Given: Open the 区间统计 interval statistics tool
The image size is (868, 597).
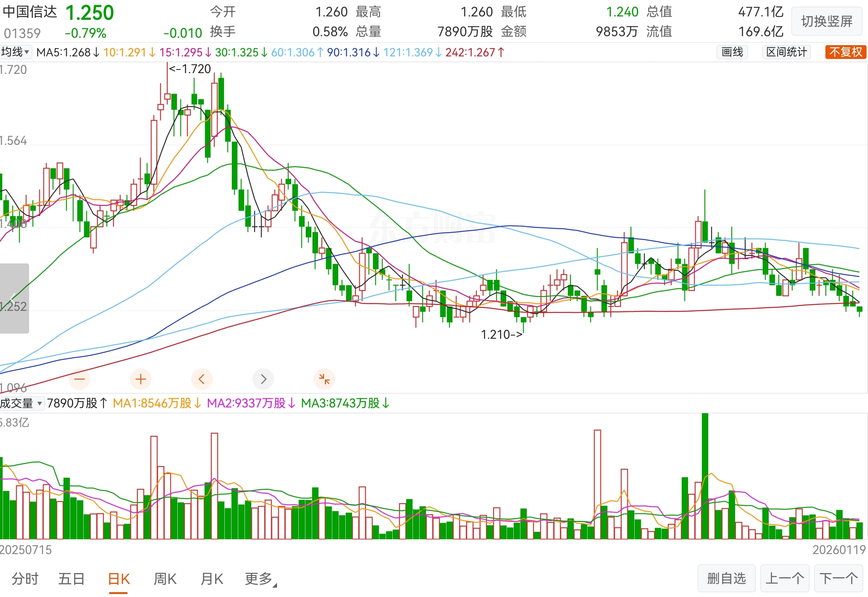Looking at the screenshot, I should (786, 52).
